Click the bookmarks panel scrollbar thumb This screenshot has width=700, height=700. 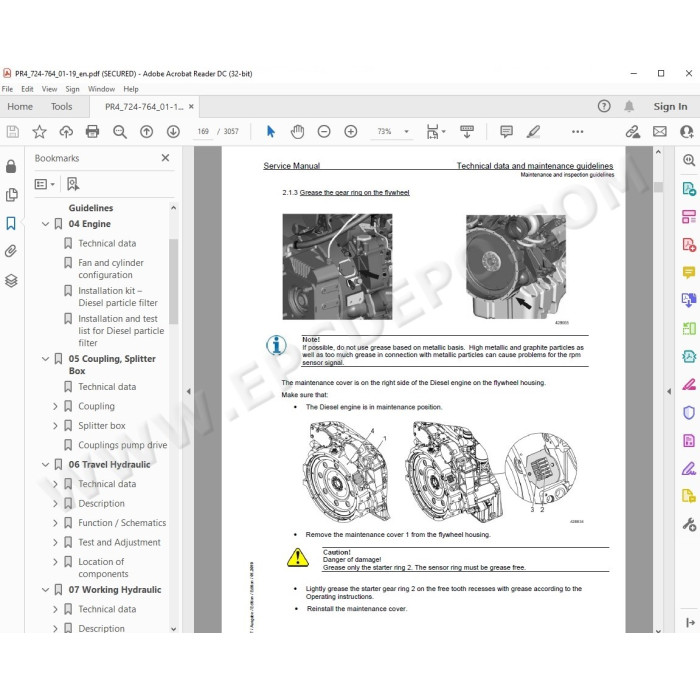coord(174,281)
